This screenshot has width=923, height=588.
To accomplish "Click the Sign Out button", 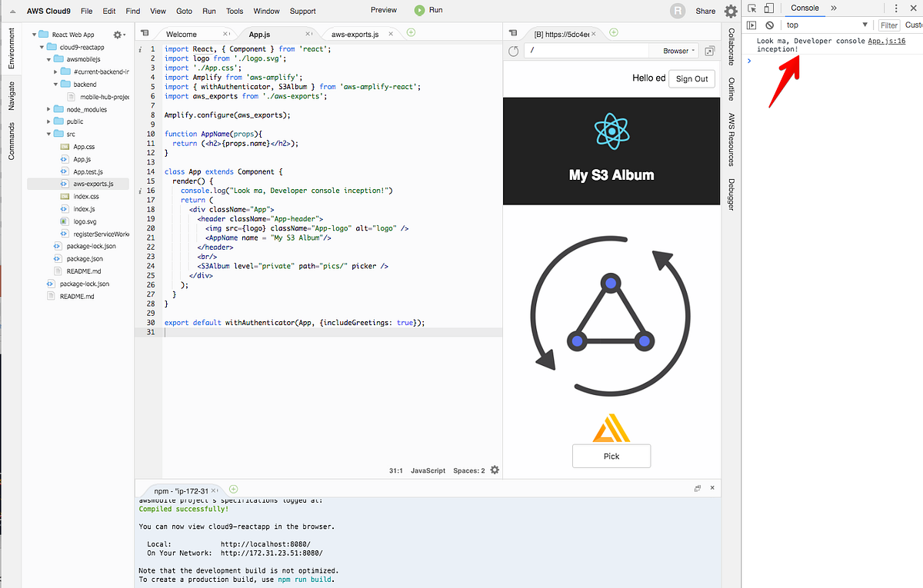I will (x=691, y=78).
